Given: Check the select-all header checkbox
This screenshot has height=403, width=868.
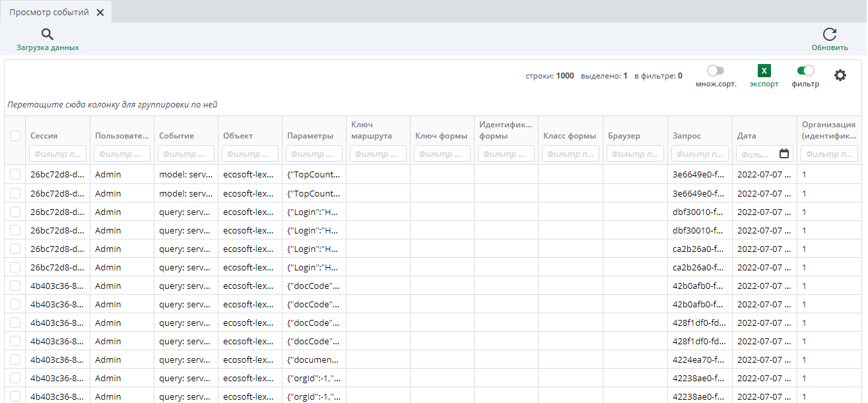Looking at the screenshot, I should click(15, 136).
